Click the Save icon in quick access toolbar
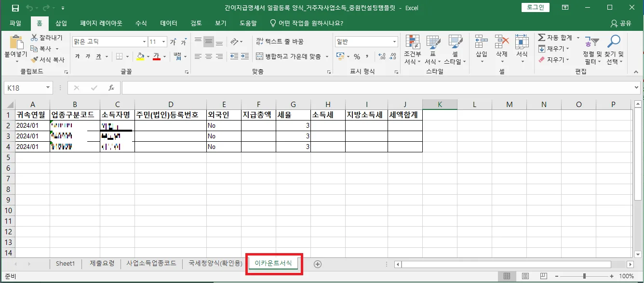Viewport: 644px width, 283px height. point(15,8)
